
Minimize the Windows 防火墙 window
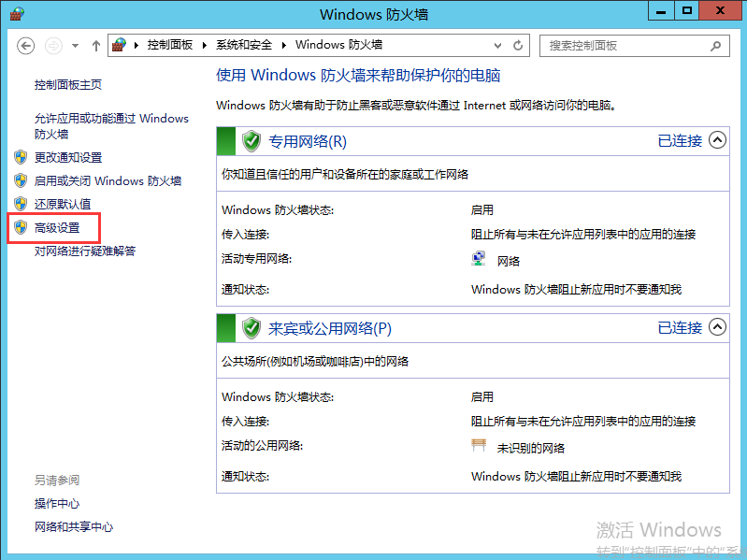tap(661, 10)
